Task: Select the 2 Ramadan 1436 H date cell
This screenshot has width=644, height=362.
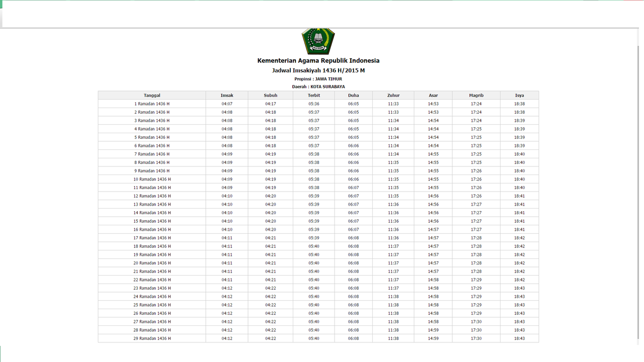Action: tap(152, 112)
